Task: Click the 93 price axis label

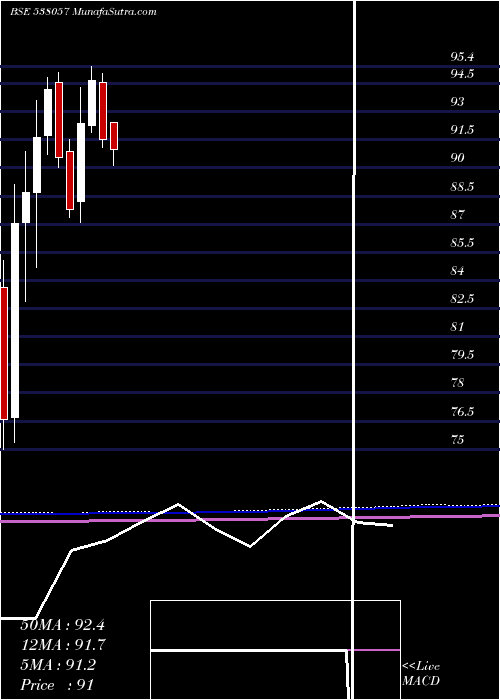Action: [457, 102]
